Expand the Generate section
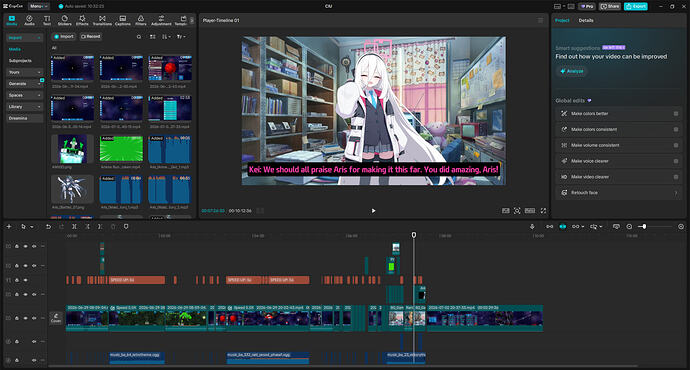Screen dimensions: 690x370 (25, 84)
